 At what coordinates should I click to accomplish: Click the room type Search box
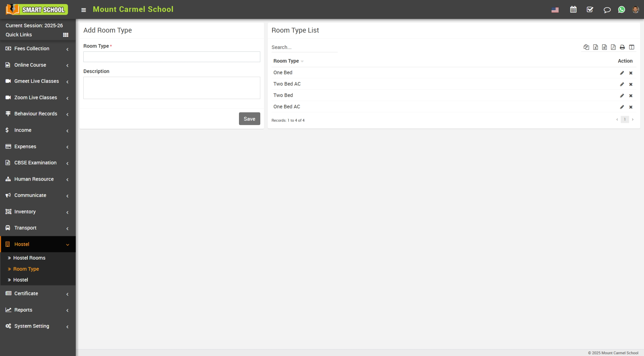(x=304, y=47)
